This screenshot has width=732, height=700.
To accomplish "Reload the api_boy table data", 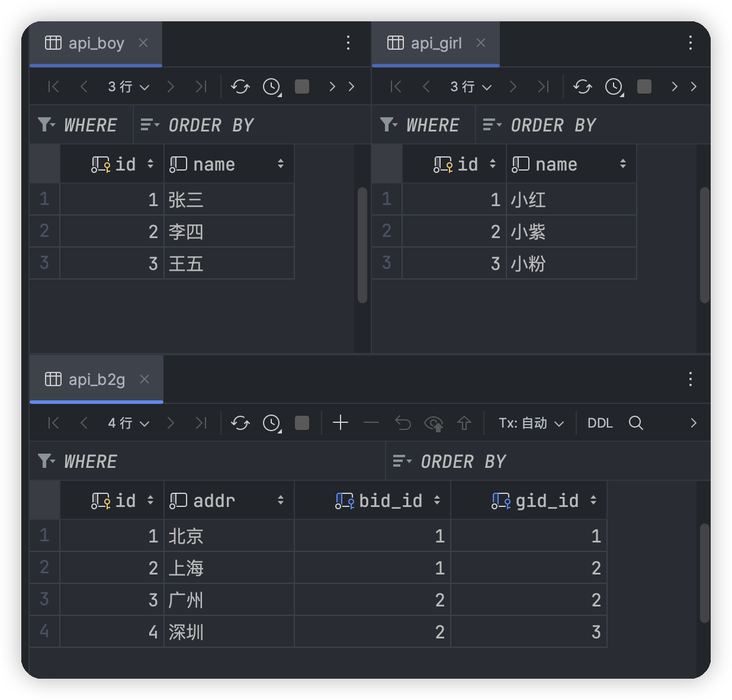I will pyautogui.click(x=240, y=87).
